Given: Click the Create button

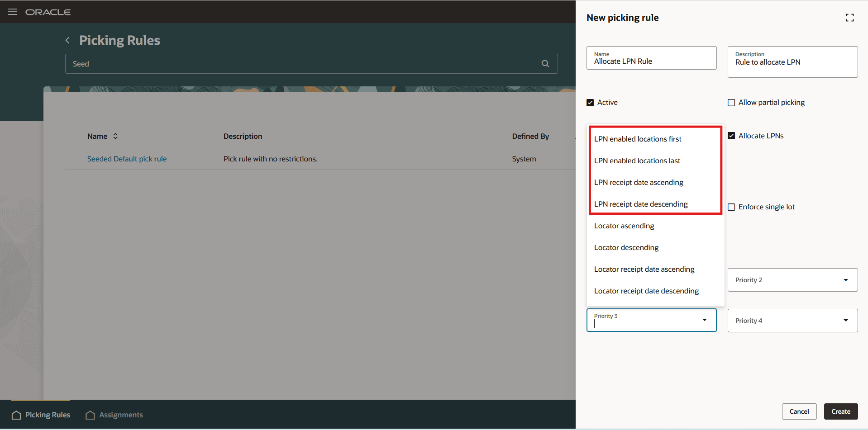Looking at the screenshot, I should point(840,411).
